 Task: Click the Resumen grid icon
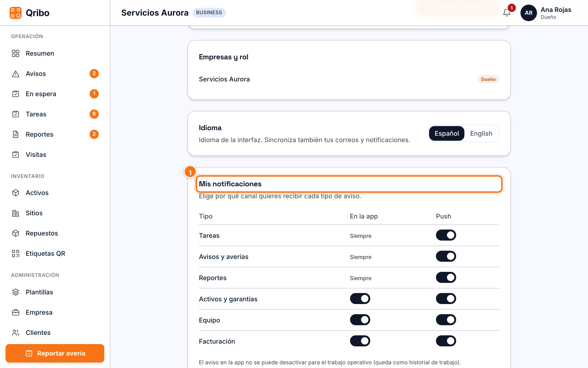point(16,53)
